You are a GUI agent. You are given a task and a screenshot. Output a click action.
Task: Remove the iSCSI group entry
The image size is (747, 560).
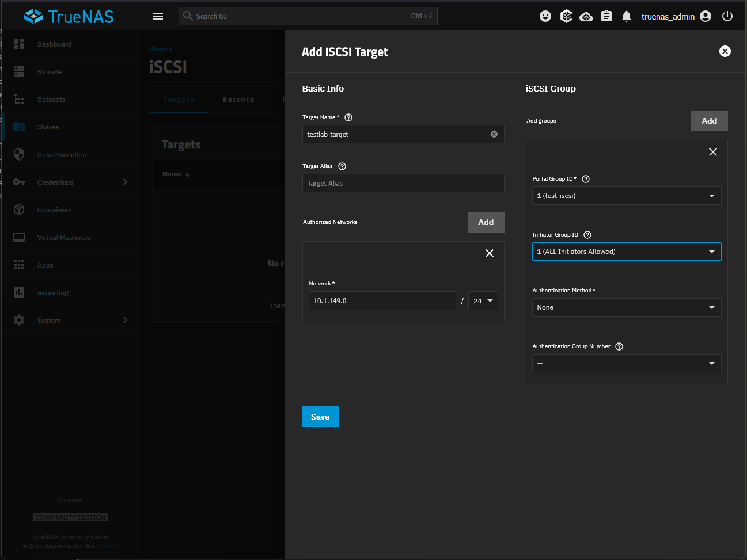(x=713, y=152)
